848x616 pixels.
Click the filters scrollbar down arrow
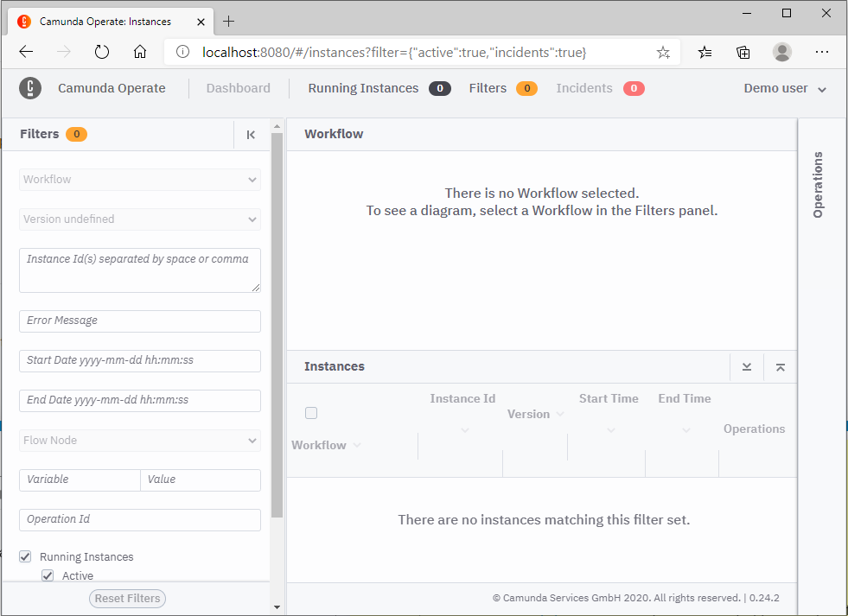click(x=277, y=607)
